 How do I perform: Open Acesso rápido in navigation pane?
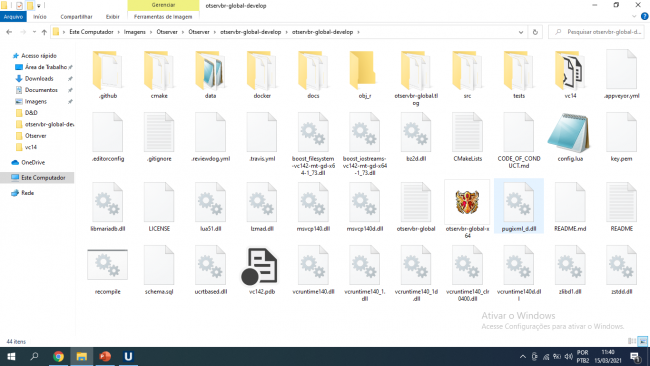click(39, 56)
